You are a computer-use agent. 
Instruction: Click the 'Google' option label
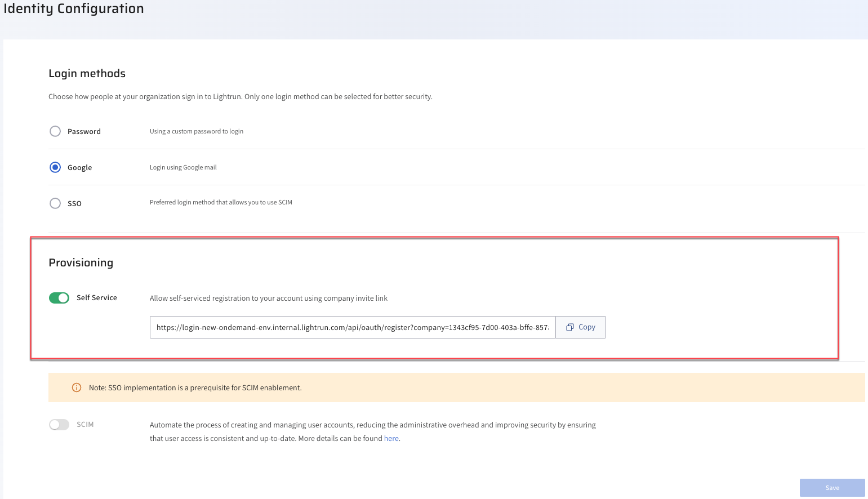[x=79, y=168]
